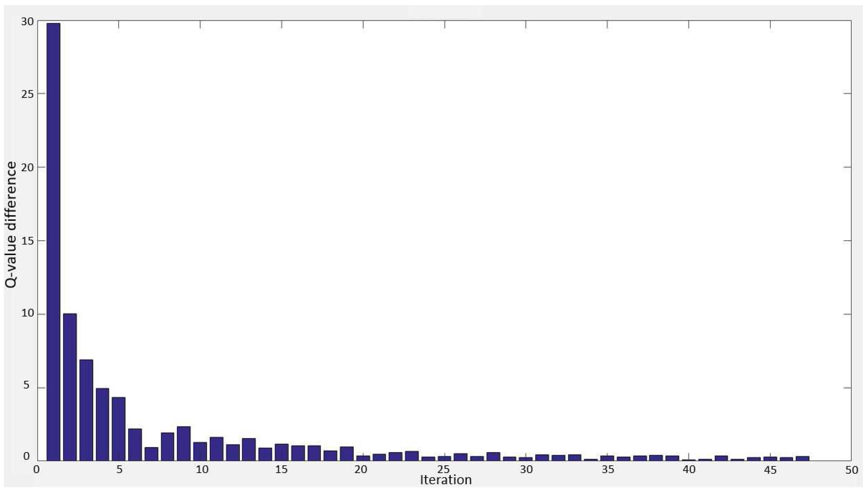Click the bar at iteration 6

(x=135, y=444)
